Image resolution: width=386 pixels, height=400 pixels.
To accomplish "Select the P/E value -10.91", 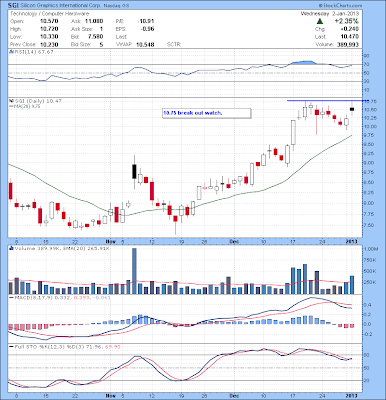I will tap(146, 21).
